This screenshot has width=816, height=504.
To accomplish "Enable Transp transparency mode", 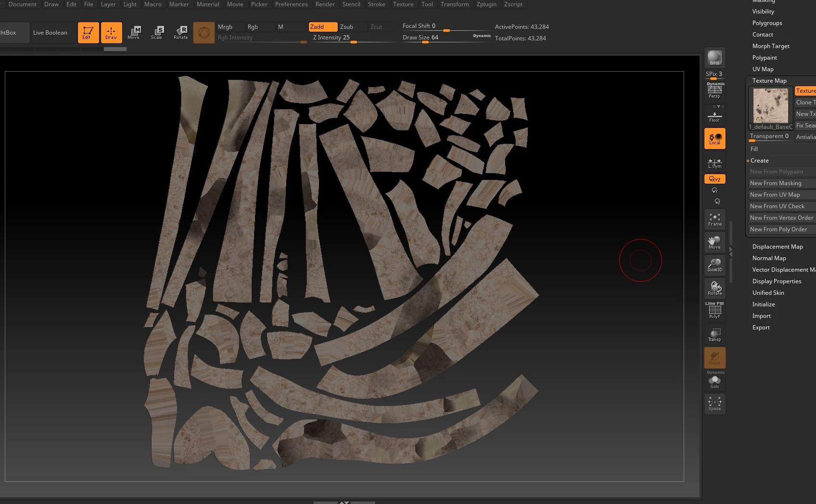I will (714, 335).
